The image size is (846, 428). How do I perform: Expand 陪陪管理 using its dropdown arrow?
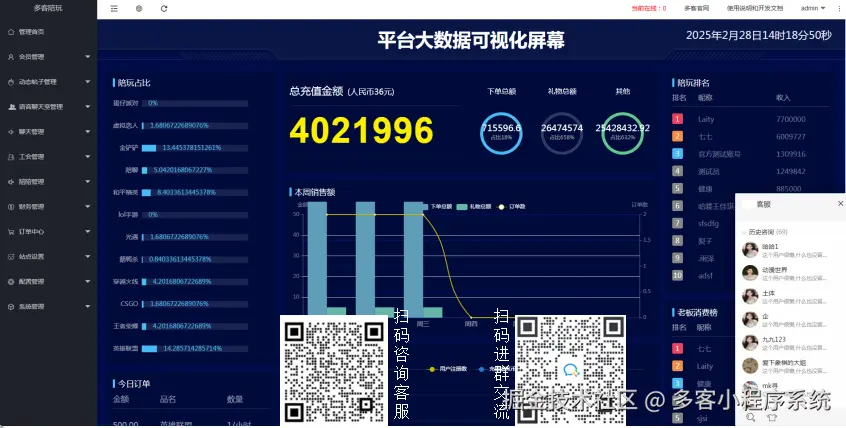(87, 182)
